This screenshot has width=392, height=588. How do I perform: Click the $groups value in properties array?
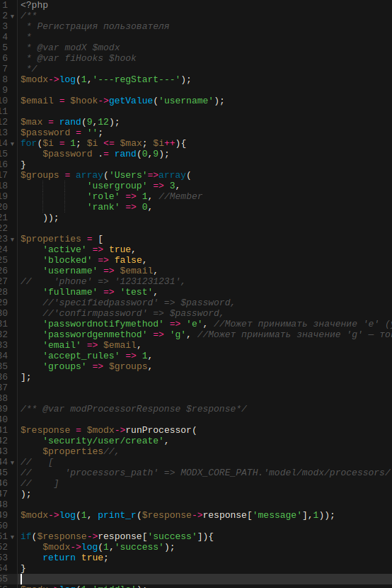coord(128,366)
